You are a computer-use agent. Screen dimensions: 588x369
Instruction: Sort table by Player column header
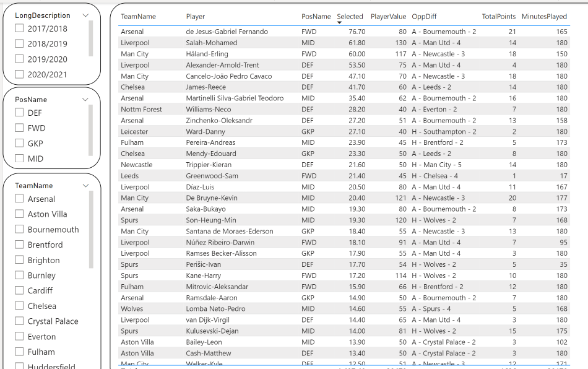pos(196,17)
